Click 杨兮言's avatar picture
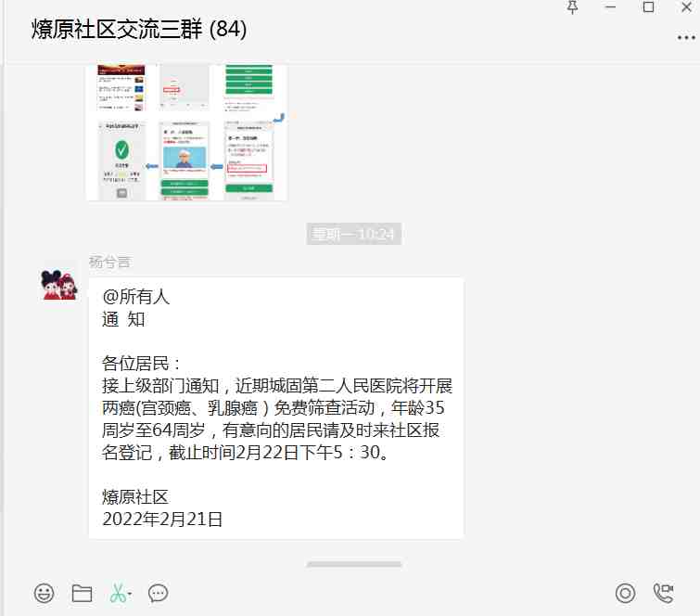This screenshot has height=616, width=700. click(x=60, y=285)
